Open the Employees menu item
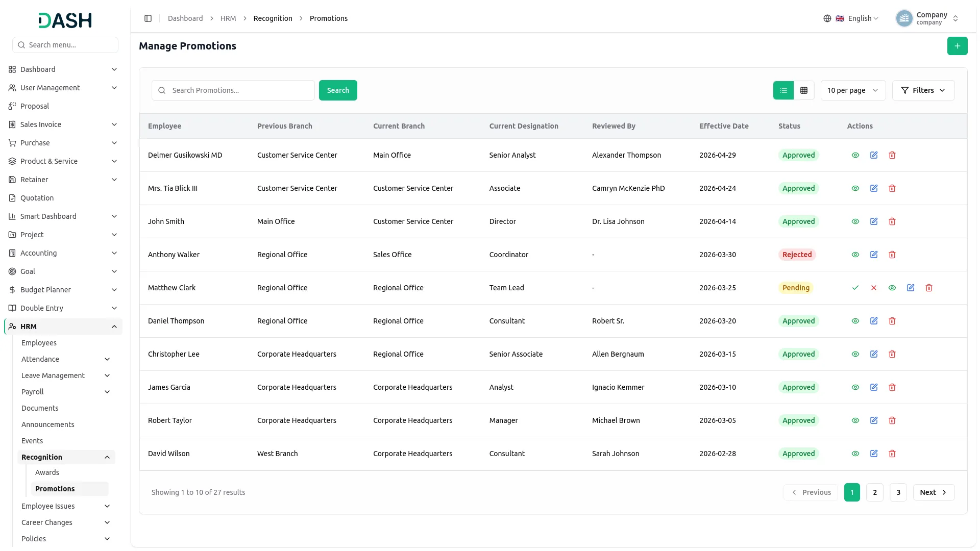980x551 pixels. tap(39, 343)
